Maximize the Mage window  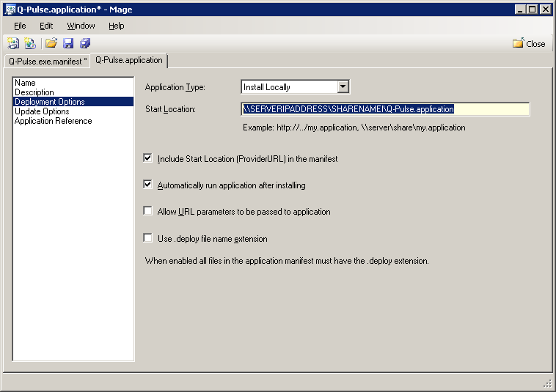(533, 10)
